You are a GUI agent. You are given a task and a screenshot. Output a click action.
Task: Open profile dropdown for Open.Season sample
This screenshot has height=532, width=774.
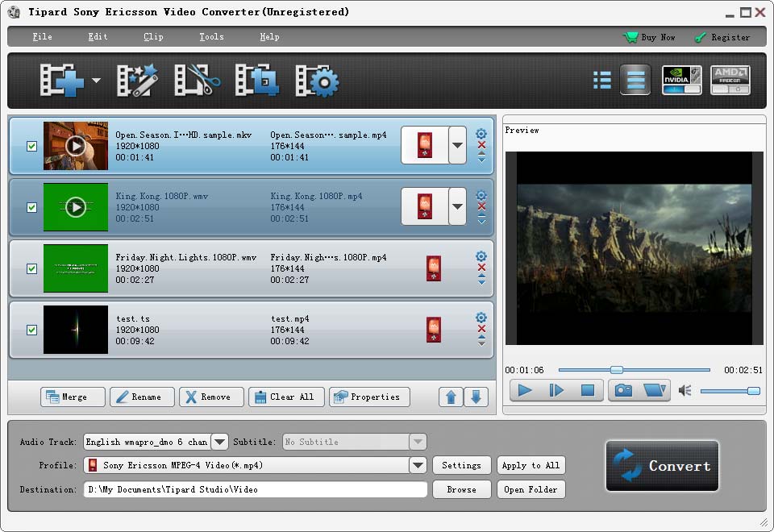(x=457, y=146)
